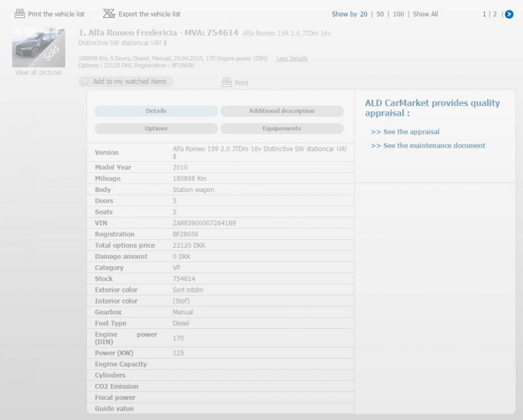Screen dimensions: 523x420
Task: Click the Power (KW) value 125
Action: coord(178,353)
